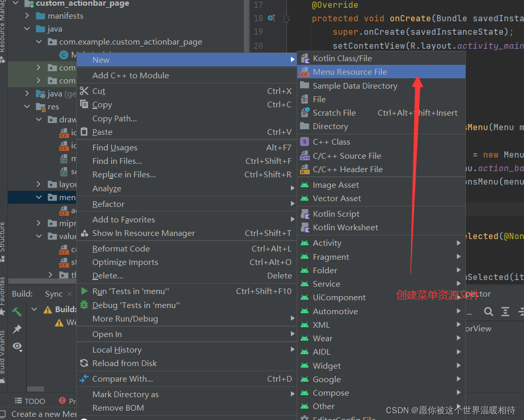Choose Replace in Files...
The width and height of the screenshot is (524, 420).
tap(187, 175)
